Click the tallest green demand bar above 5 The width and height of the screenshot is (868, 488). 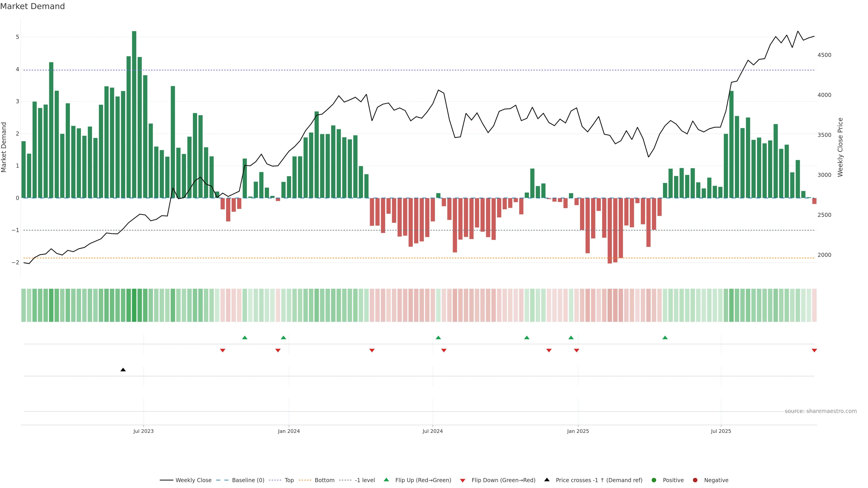point(134,115)
